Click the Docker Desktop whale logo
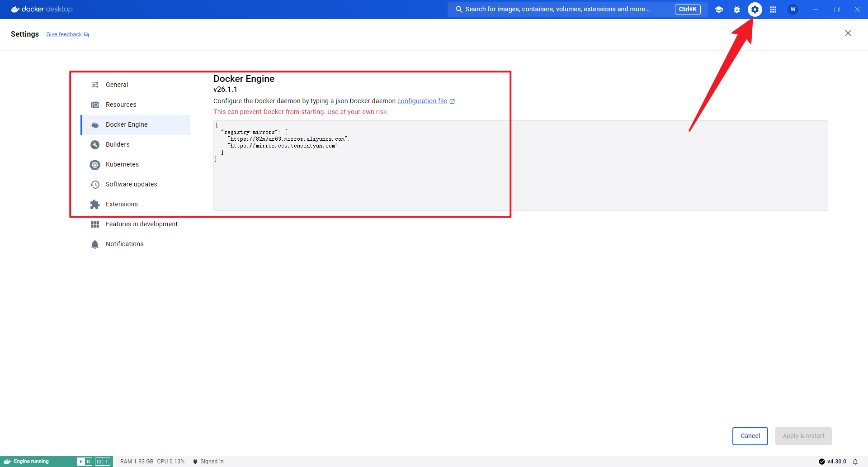This screenshot has height=467, width=868. [42, 9]
